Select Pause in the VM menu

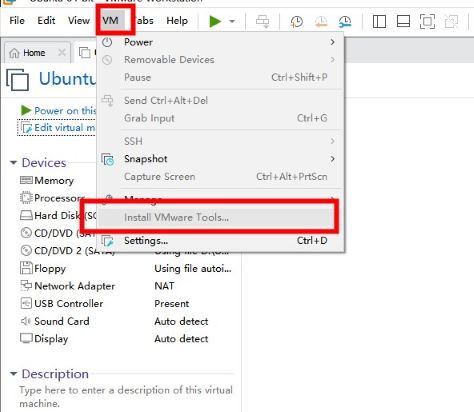(221, 77)
